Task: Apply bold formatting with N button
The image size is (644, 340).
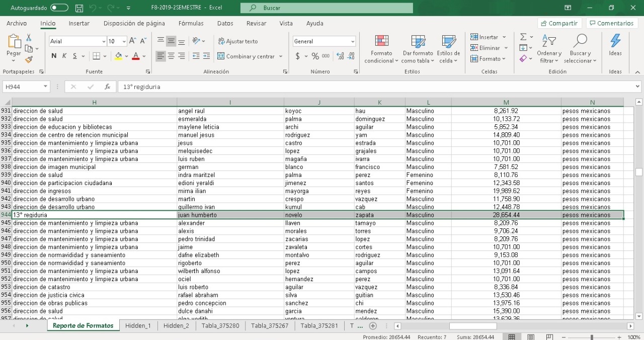Action: coord(54,56)
